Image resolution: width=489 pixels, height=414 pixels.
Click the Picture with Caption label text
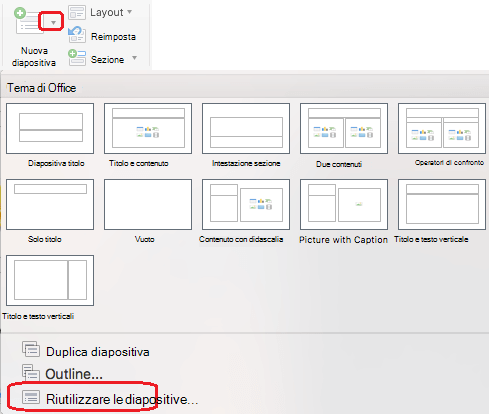pos(343,240)
